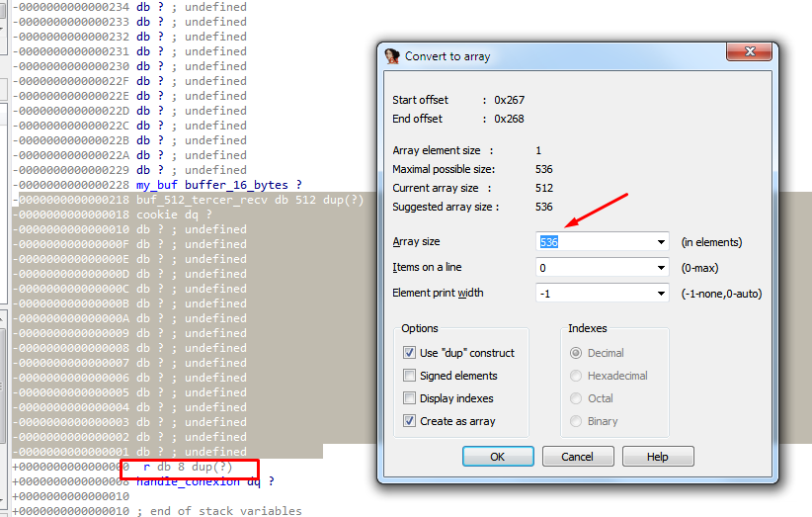
Task: Open Help for the array dialog
Action: click(658, 457)
